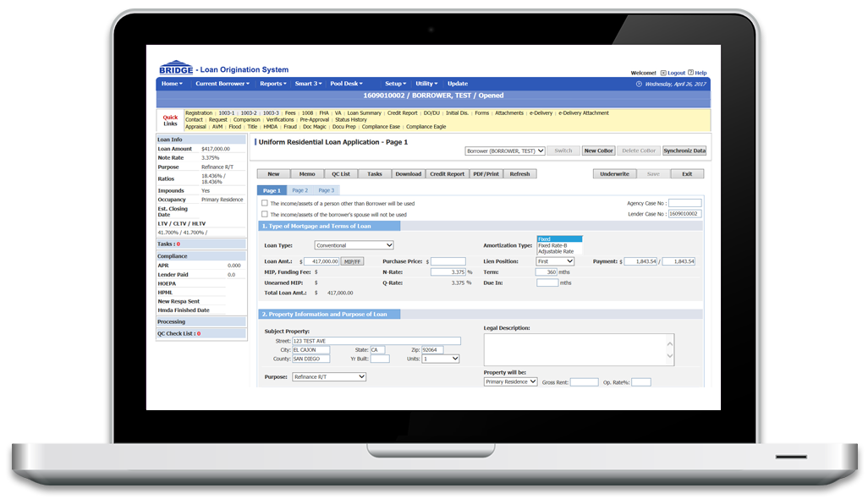This screenshot has height=499, width=868.
Task: Switch to the Page 2 tab
Action: pos(300,191)
